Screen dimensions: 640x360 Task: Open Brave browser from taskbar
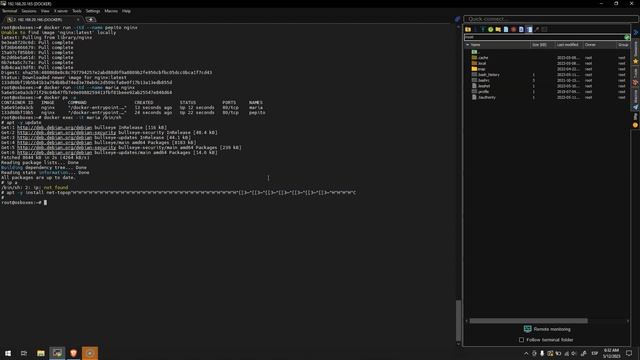pyautogui.click(x=73, y=353)
